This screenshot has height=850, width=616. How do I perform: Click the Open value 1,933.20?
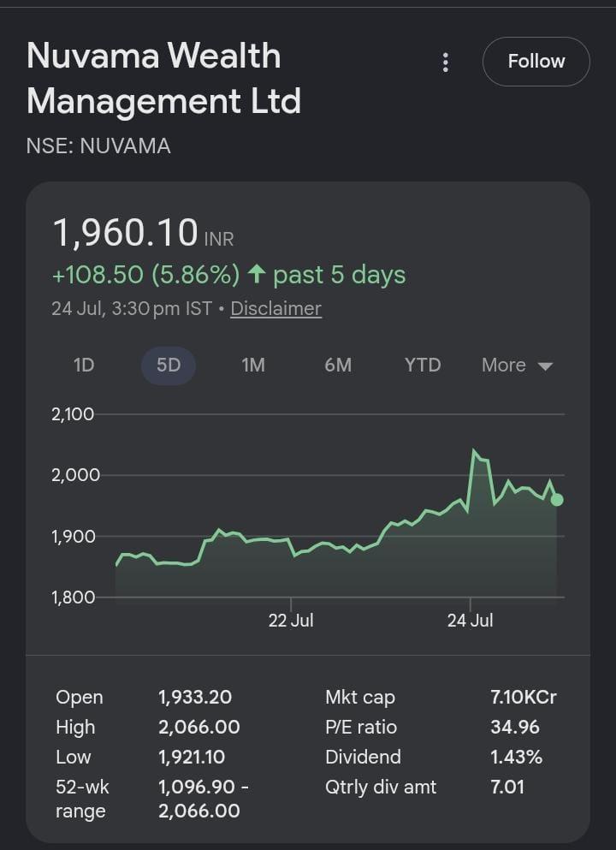[x=195, y=697]
